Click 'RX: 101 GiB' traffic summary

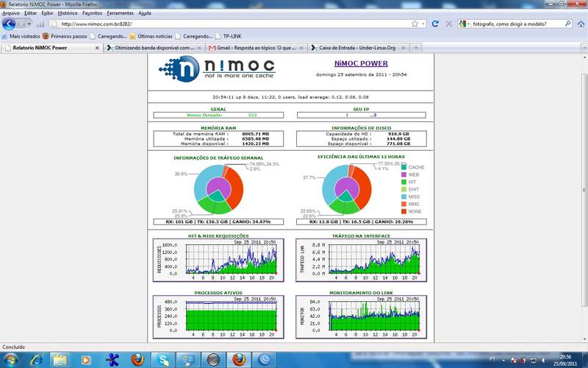tap(218, 222)
